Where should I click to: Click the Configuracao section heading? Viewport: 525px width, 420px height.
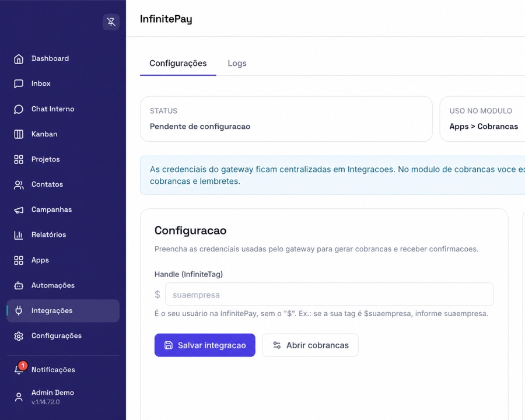click(191, 230)
